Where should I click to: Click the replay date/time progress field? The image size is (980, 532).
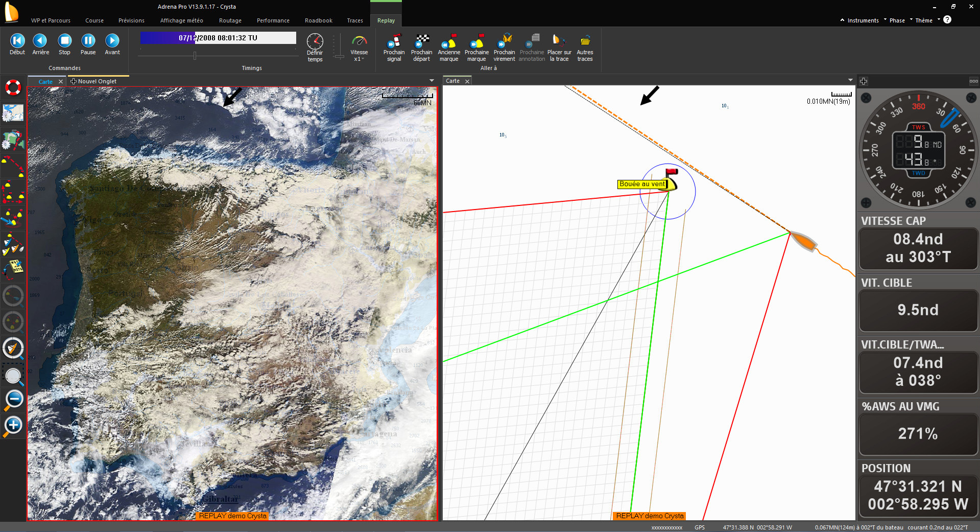[218, 38]
